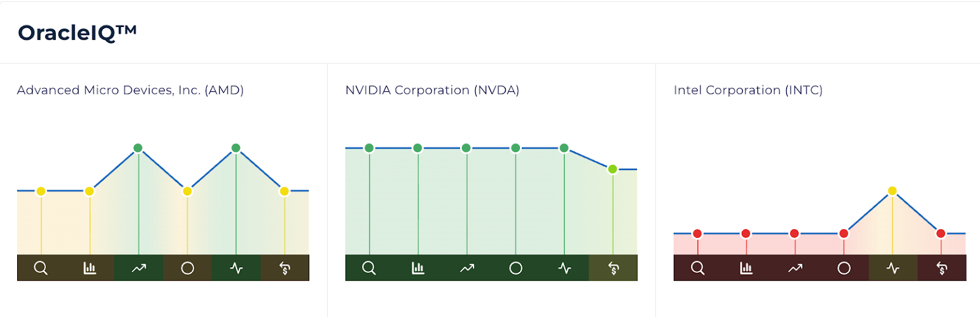Image resolution: width=980 pixels, height=317 pixels.
Task: Click the bar chart icon under Intel
Action: coord(746,268)
